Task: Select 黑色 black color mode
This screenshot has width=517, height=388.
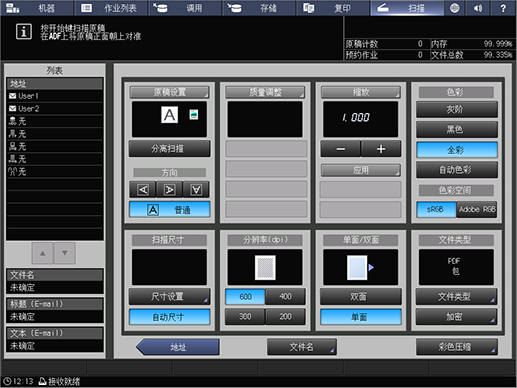Action: click(457, 129)
